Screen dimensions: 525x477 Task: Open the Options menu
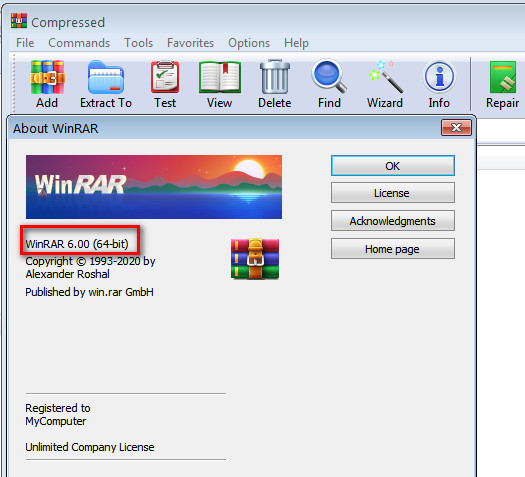click(249, 43)
